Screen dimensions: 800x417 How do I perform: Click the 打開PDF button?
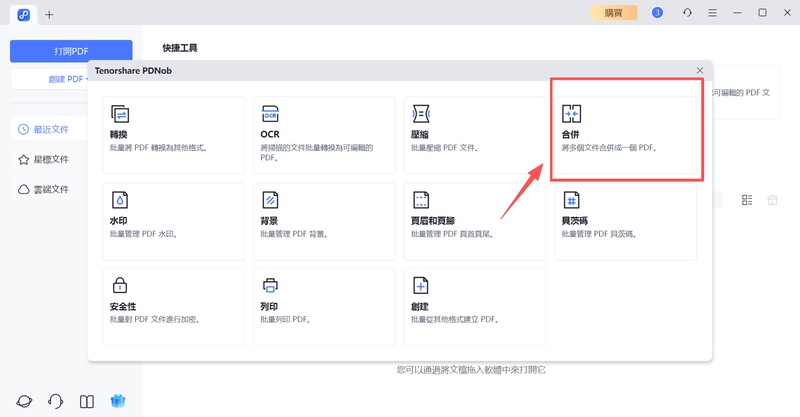pyautogui.click(x=71, y=51)
